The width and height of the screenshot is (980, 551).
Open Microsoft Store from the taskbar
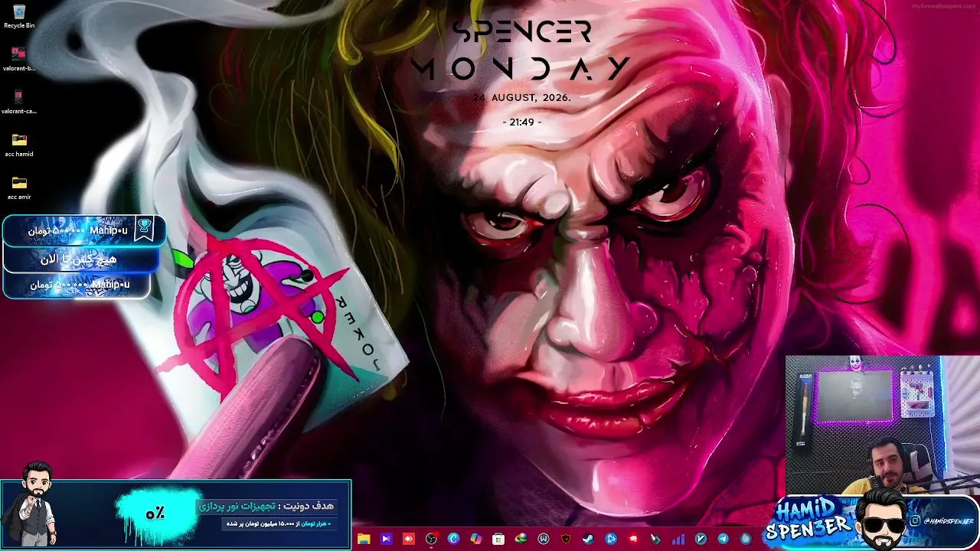point(498,539)
